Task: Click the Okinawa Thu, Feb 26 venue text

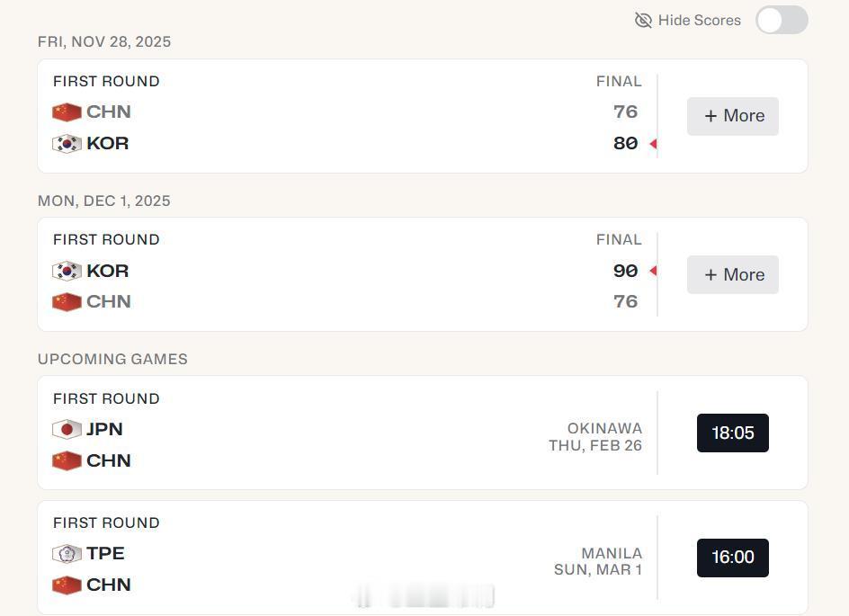Action: tap(595, 437)
